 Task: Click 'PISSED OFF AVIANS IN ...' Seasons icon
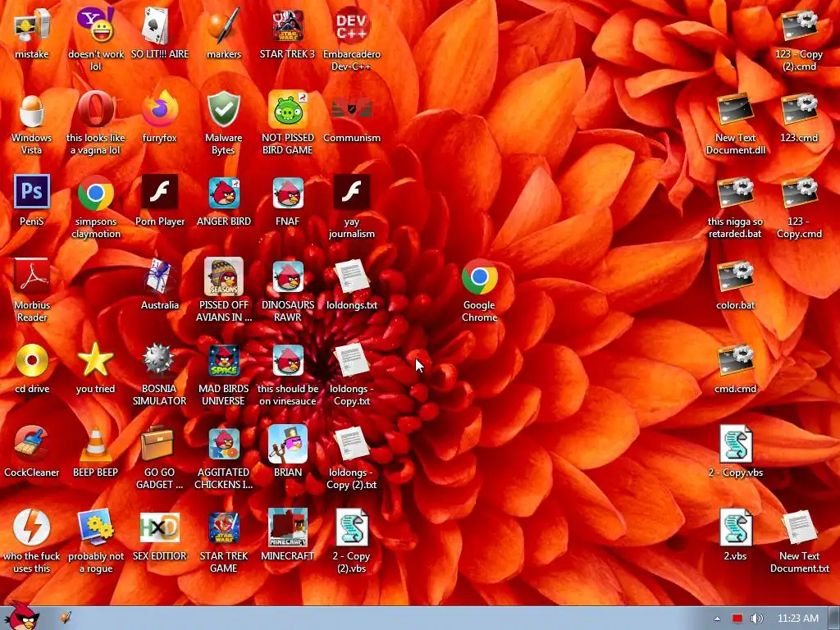click(224, 276)
